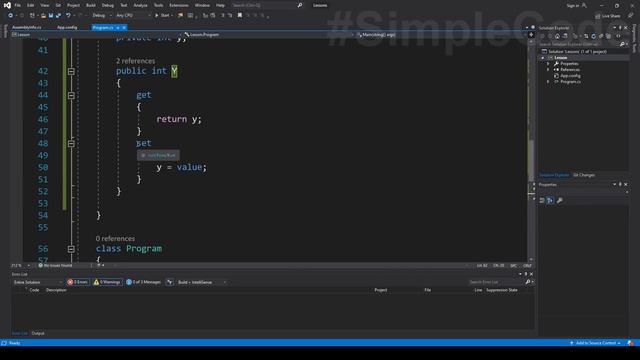This screenshot has height=360, width=640.
Task: Select App.config in Solution Explorer
Action: click(x=570, y=76)
